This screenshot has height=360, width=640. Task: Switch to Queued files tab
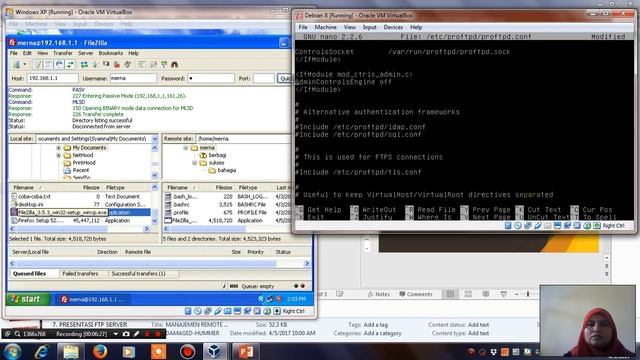(x=29, y=273)
